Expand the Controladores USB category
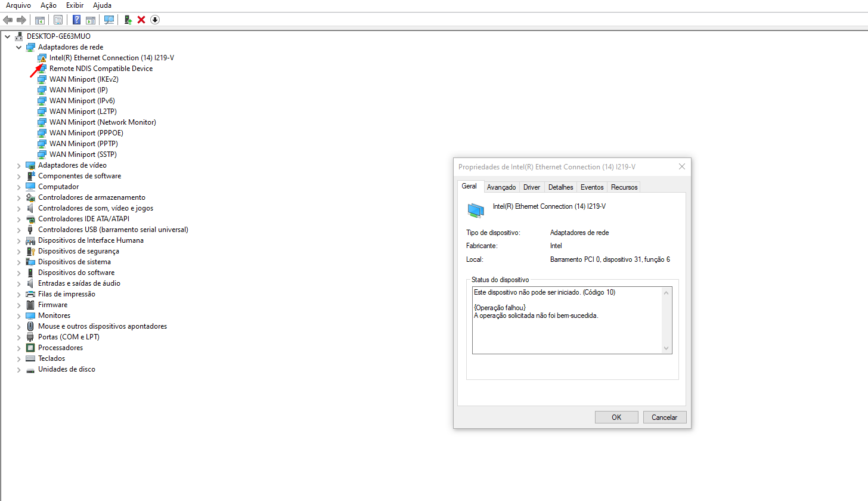 (18, 230)
